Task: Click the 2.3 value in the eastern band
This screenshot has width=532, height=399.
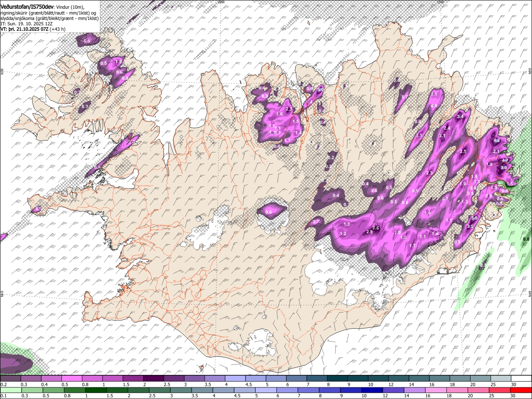Action: pyautogui.click(x=429, y=173)
